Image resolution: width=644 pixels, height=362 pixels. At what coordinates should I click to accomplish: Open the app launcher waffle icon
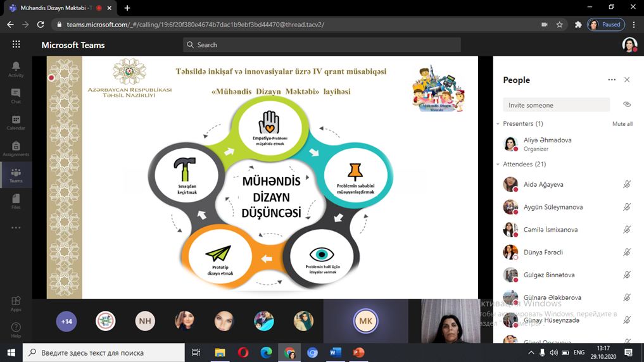[16, 44]
